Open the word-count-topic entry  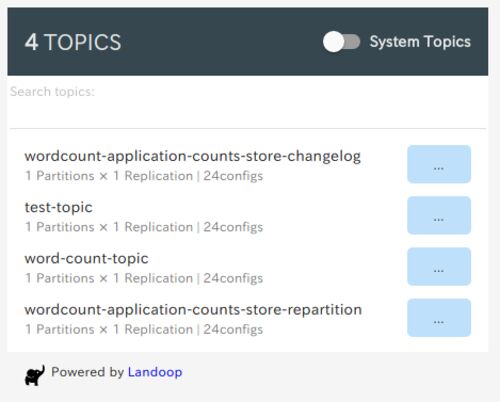click(x=86, y=258)
